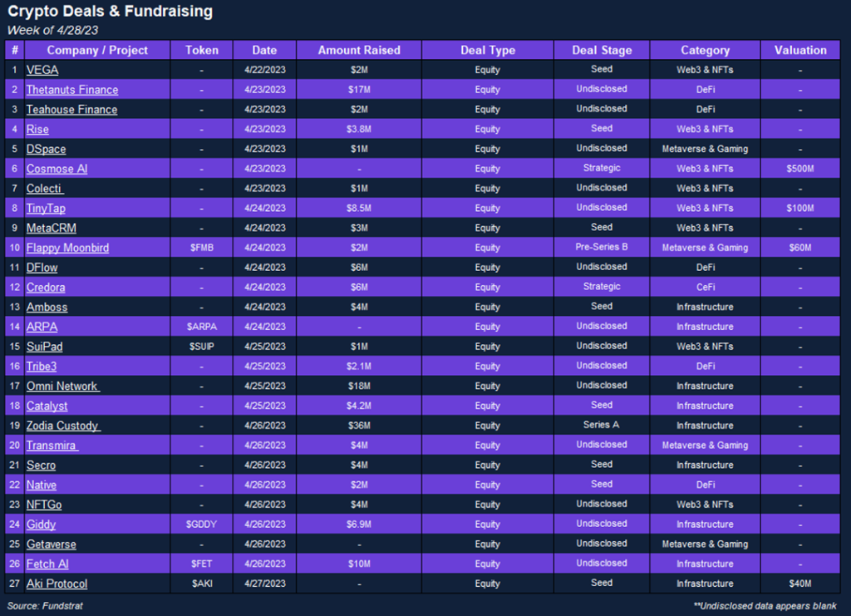Open the Cosmose AI link
This screenshot has height=616, width=851.
point(57,169)
